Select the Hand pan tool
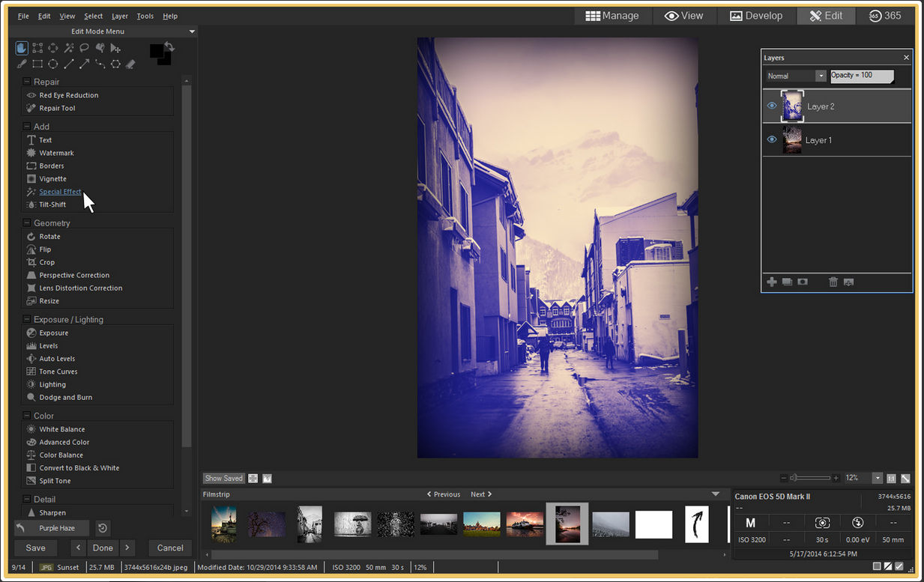924x582 pixels. (22, 48)
